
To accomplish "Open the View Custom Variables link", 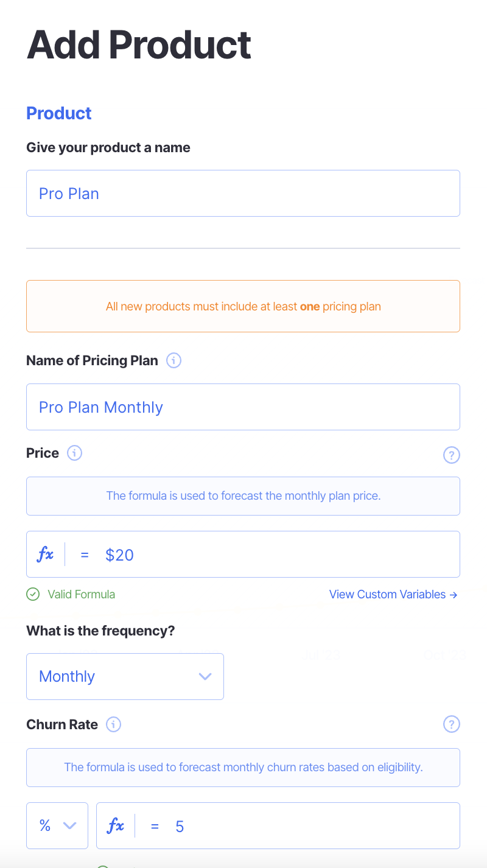I will point(393,594).
